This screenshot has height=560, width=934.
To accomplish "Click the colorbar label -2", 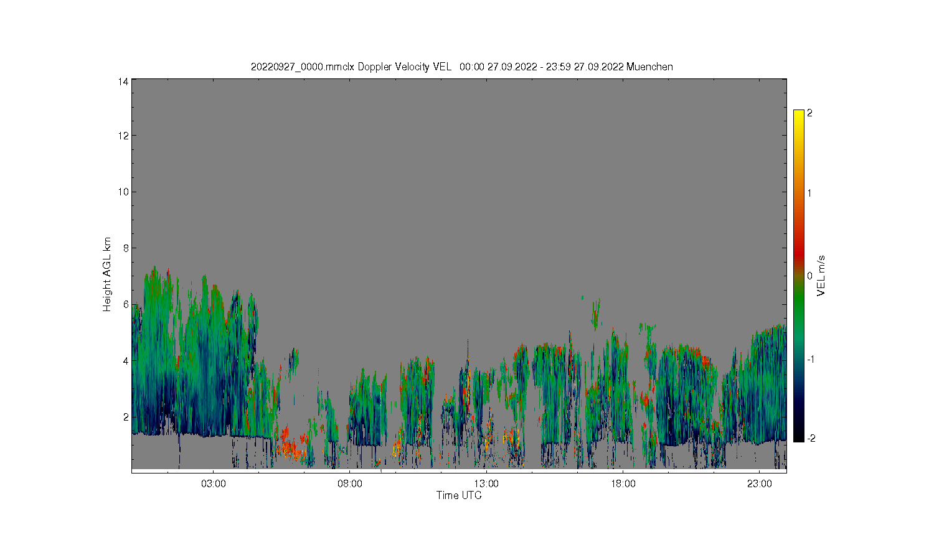I will [x=810, y=439].
